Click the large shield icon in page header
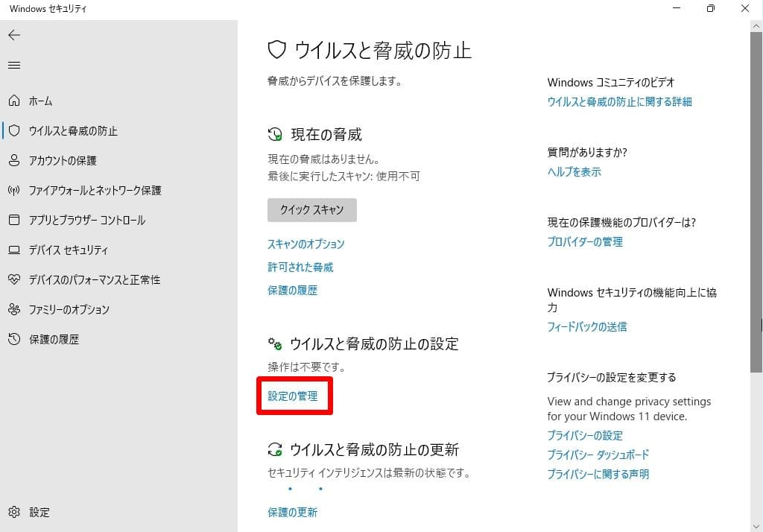 277,50
